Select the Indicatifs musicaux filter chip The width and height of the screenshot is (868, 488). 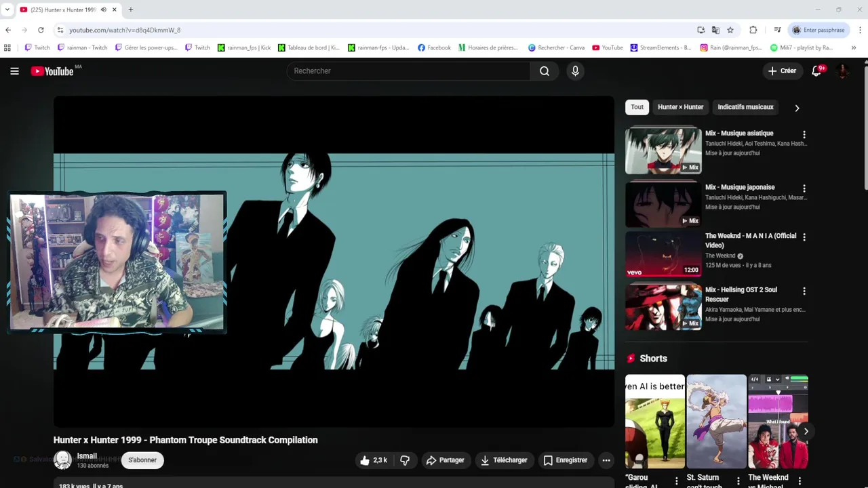pyautogui.click(x=745, y=107)
